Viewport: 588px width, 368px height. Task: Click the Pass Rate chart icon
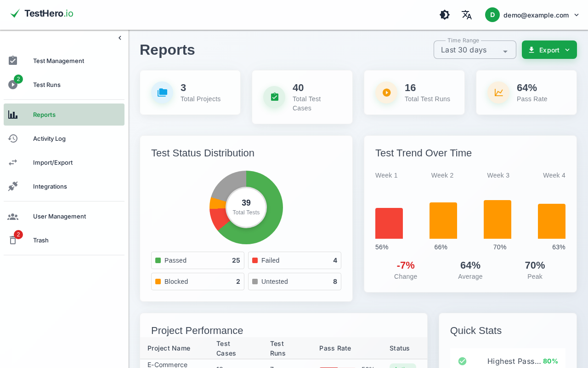pyautogui.click(x=498, y=92)
